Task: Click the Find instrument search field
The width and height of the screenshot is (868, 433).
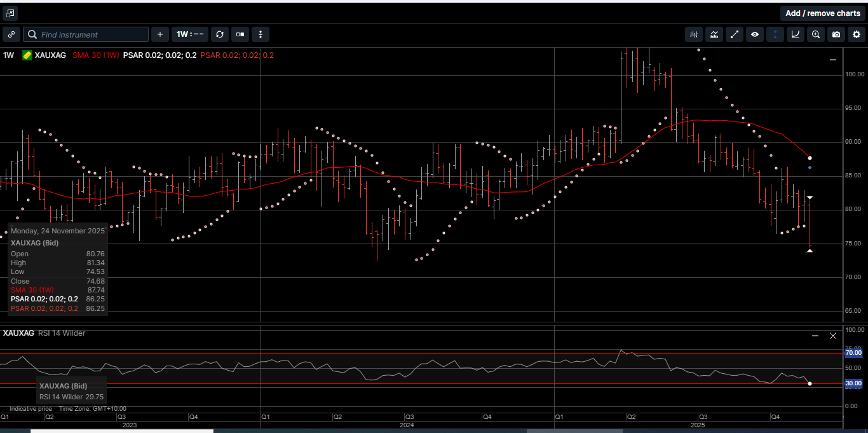Action: click(x=86, y=34)
